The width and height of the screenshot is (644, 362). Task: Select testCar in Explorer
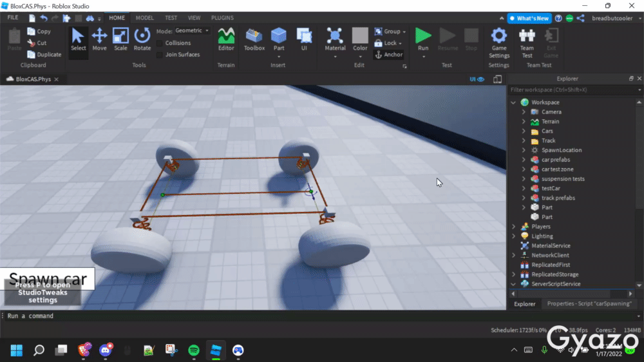click(551, 188)
